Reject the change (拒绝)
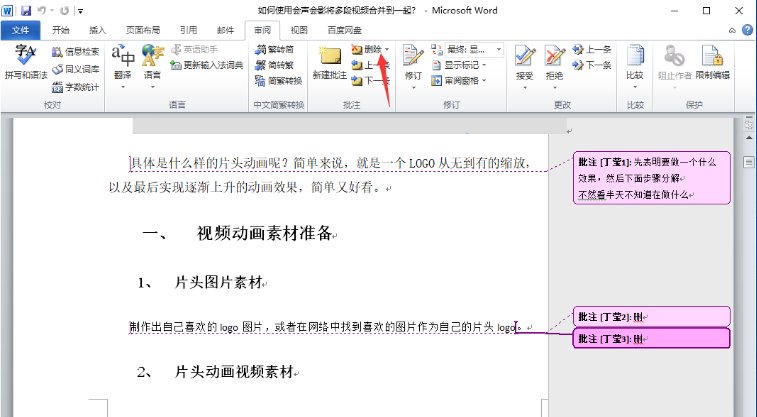Image resolution: width=757 pixels, height=417 pixels. pos(554,67)
